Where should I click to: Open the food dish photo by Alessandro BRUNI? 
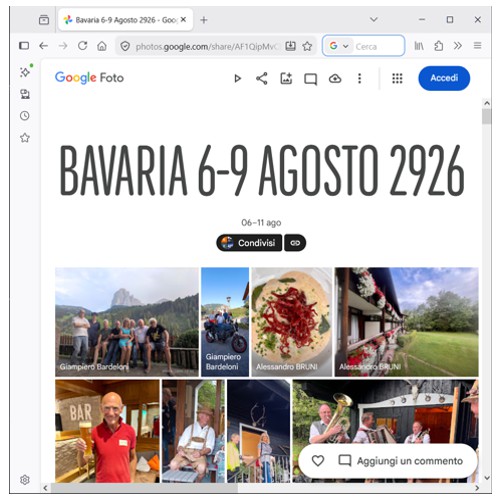(x=292, y=322)
